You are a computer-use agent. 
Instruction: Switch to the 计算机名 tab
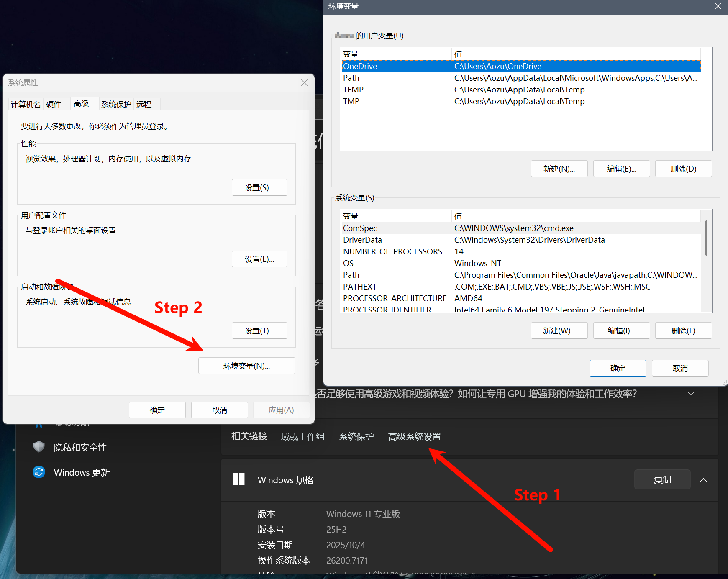tap(26, 104)
